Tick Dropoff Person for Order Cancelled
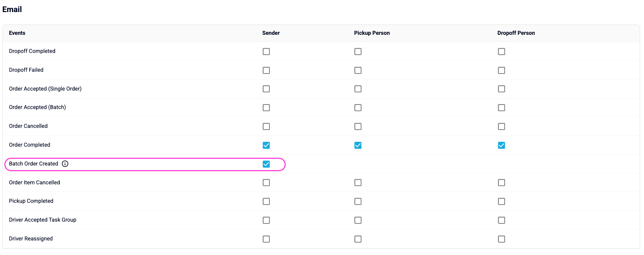The width and height of the screenshot is (644, 255). [501, 126]
